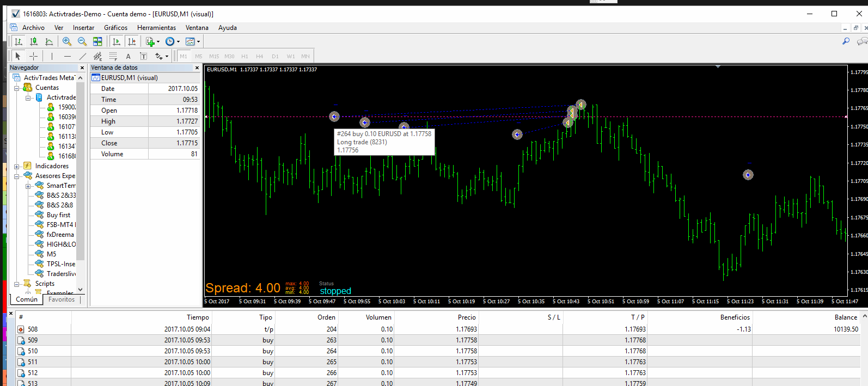Screen dimensions: 868x386
Task: Open the Buy first expert advisor
Action: [58, 215]
